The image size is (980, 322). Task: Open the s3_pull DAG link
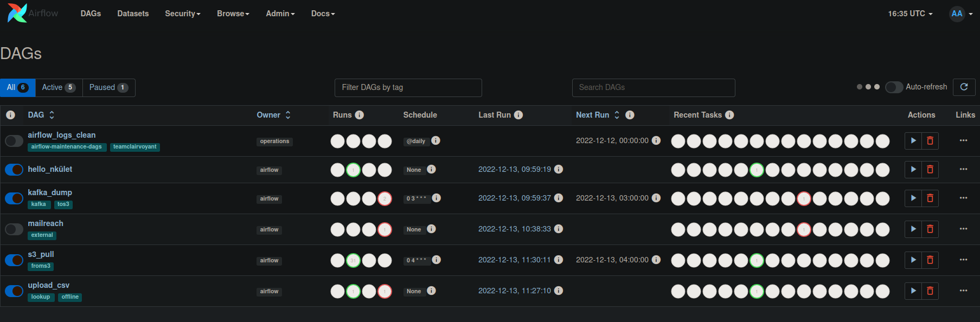tap(41, 254)
